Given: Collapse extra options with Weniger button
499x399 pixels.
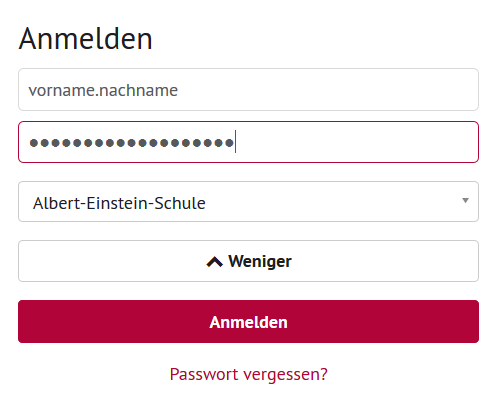Looking at the screenshot, I should click(x=248, y=261).
